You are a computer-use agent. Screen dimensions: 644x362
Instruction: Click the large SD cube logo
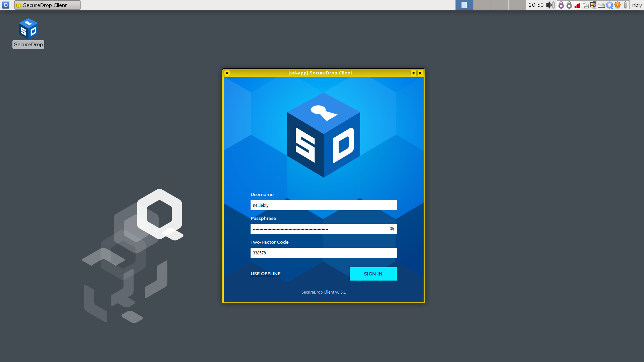click(x=324, y=135)
